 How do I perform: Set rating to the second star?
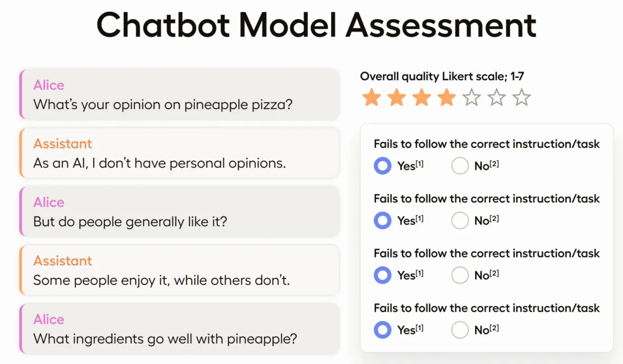[x=397, y=98]
